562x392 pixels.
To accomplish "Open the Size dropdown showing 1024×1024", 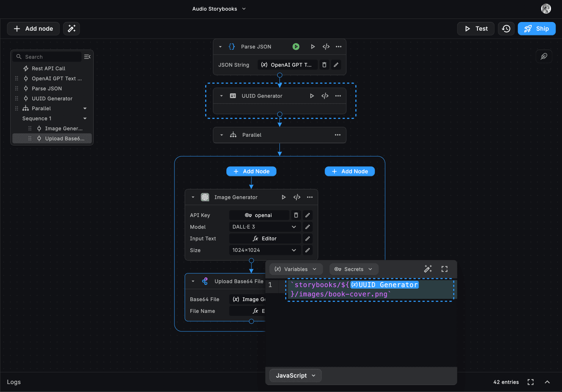I will 264,250.
